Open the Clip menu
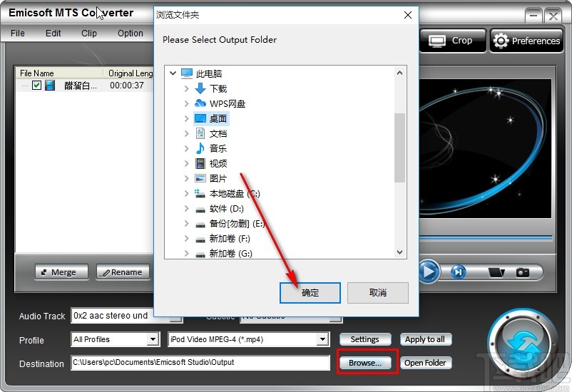Screen dimensions: 572x392 pos(89,33)
